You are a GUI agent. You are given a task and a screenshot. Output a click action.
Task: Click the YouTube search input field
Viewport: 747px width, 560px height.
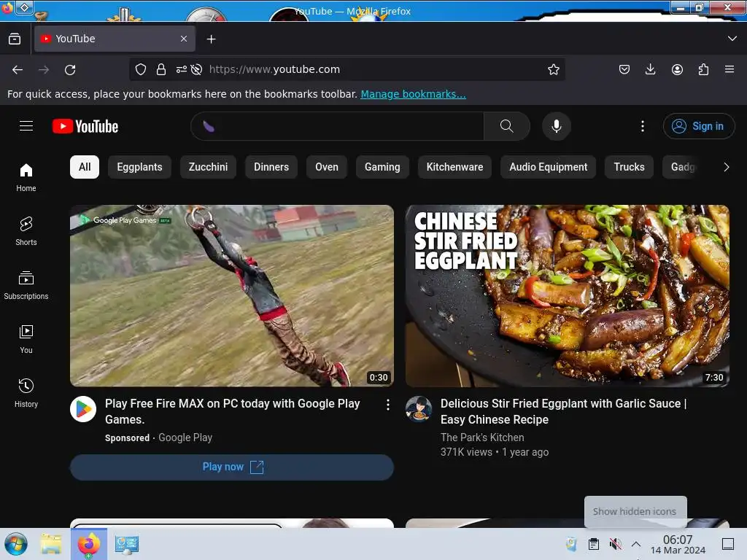click(337, 126)
